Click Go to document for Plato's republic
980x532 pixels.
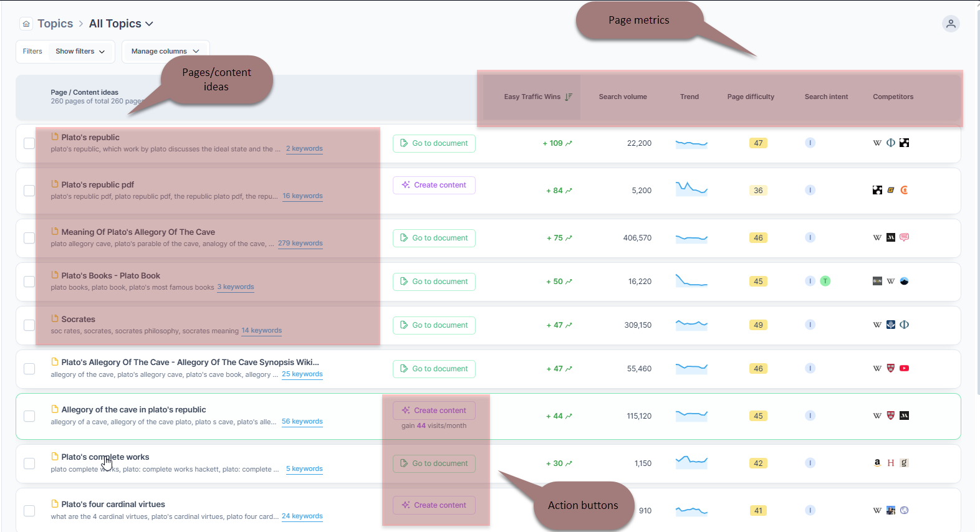pyautogui.click(x=434, y=143)
